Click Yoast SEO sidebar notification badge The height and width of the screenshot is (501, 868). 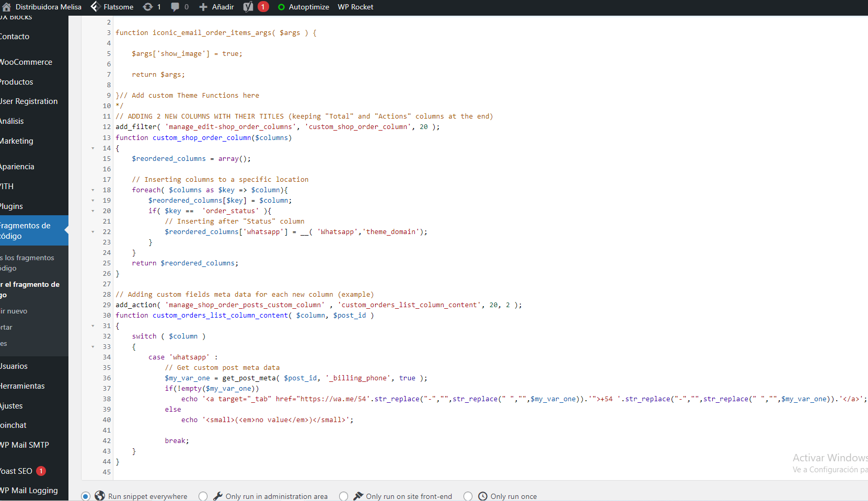click(x=41, y=471)
